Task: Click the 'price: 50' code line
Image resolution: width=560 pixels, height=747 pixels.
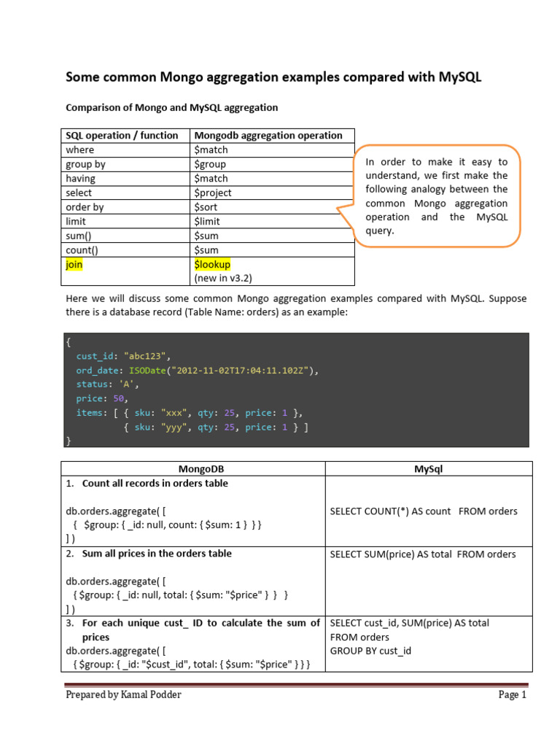Action: [102, 398]
